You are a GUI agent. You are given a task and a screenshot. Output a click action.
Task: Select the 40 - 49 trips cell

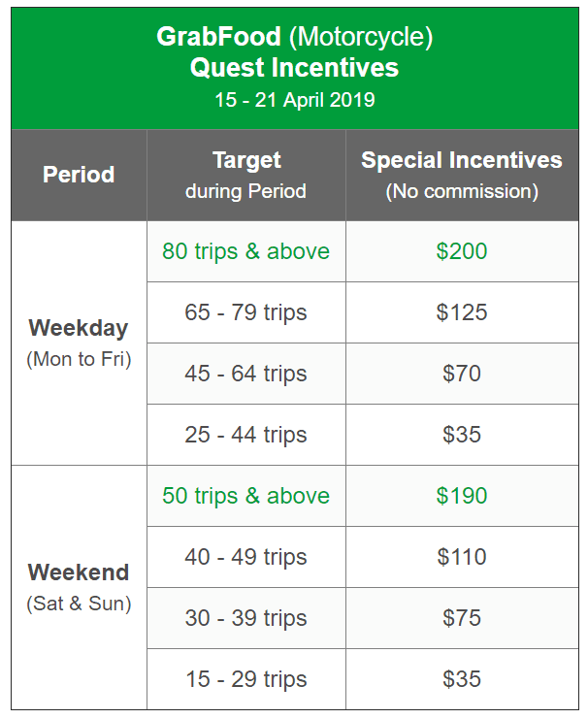coord(246,557)
